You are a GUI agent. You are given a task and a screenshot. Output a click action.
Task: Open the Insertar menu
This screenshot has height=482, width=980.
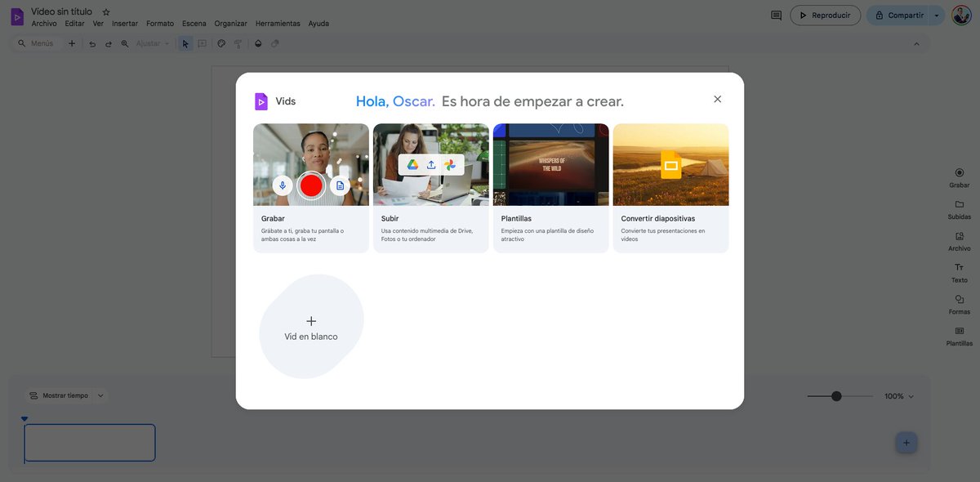(x=125, y=24)
